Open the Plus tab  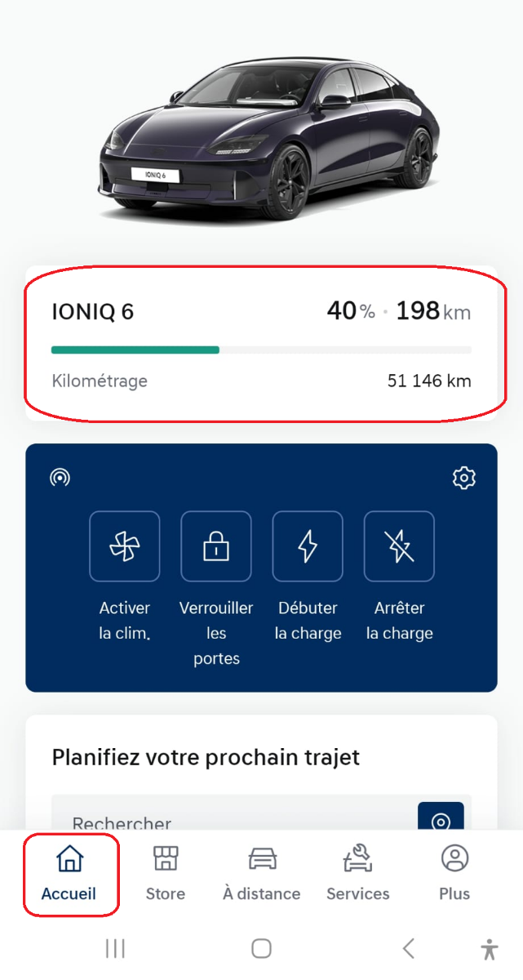(454, 873)
